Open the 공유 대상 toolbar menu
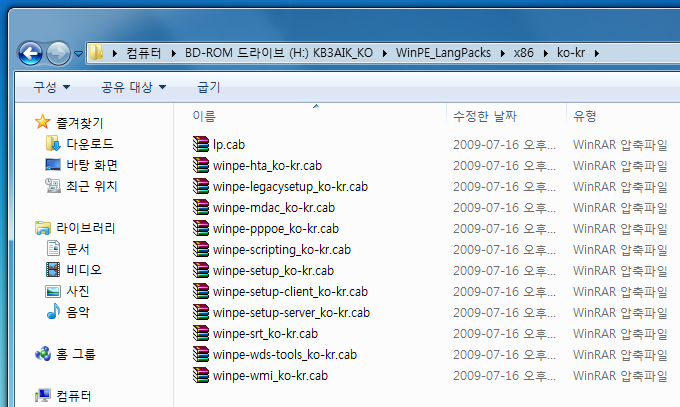680x407 pixels. [134, 87]
